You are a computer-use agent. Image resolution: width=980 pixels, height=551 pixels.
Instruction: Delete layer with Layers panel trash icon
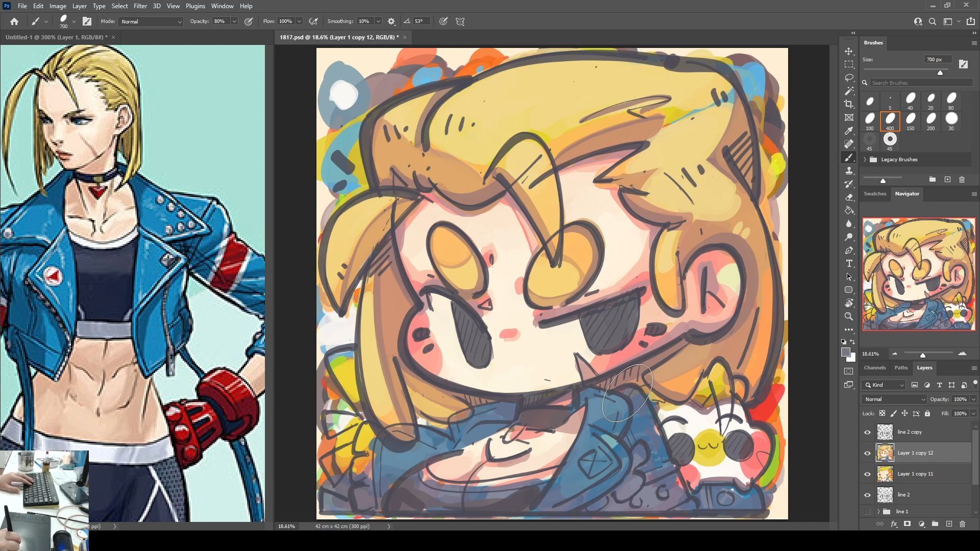[962, 524]
